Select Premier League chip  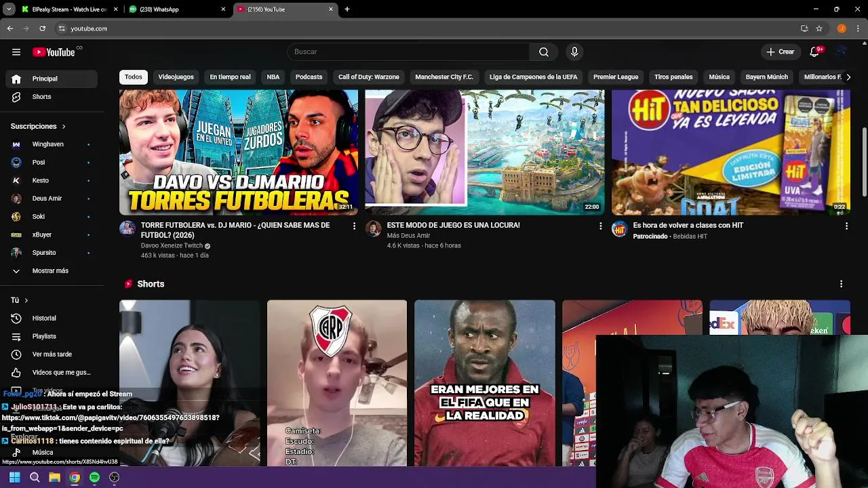pos(616,77)
